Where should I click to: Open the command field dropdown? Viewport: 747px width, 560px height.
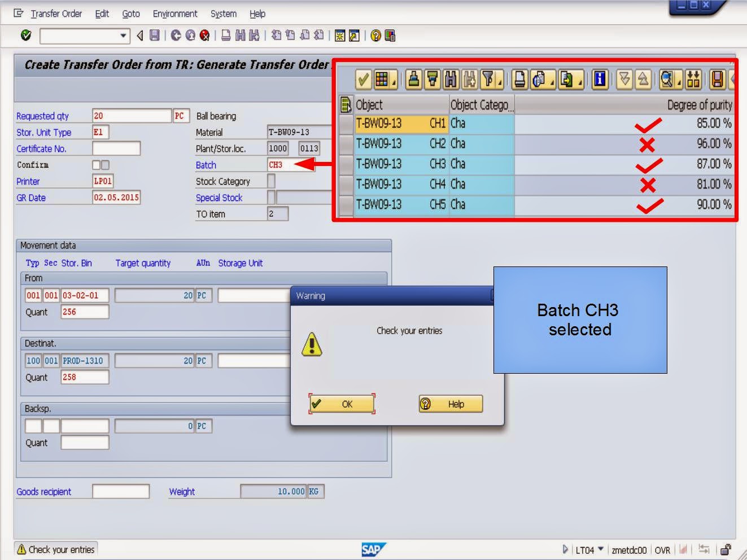pos(122,36)
